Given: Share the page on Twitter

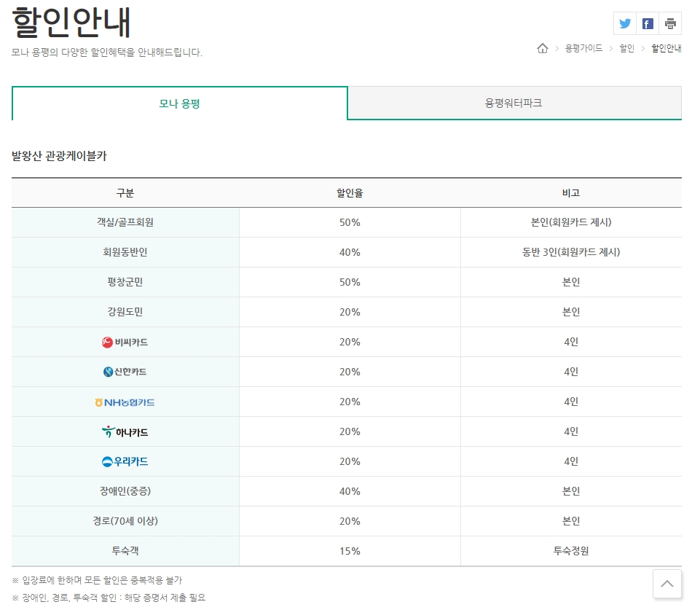Looking at the screenshot, I should [625, 23].
